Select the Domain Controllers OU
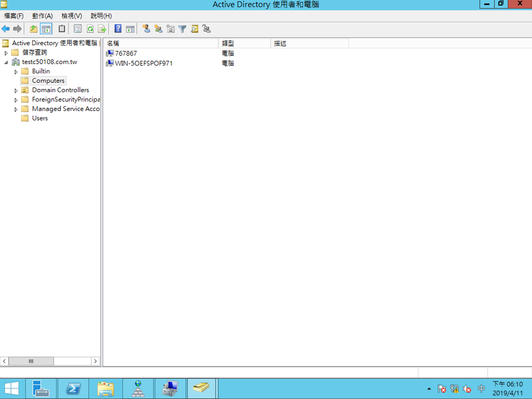The width and height of the screenshot is (532, 399). coord(60,90)
